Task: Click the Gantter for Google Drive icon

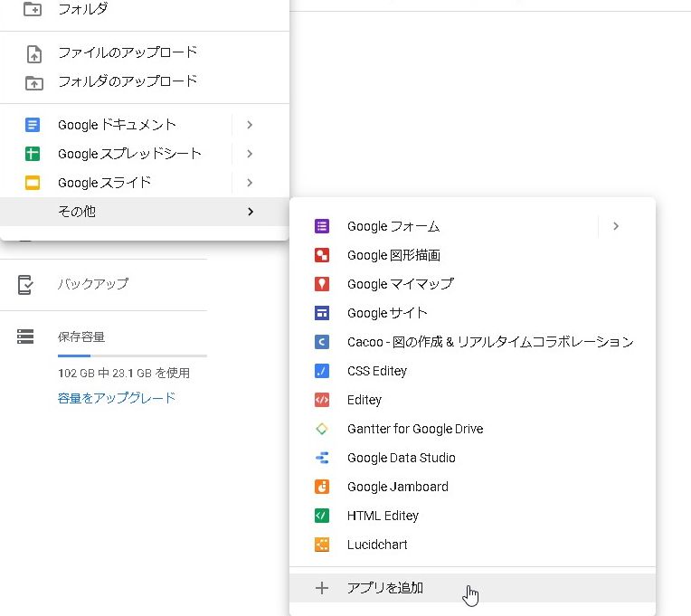Action: click(321, 429)
